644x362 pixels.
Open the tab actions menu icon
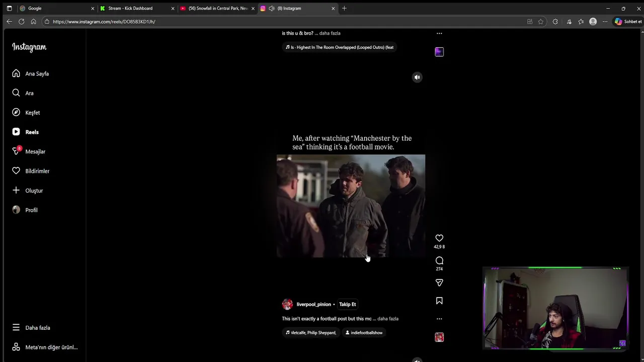9,9
